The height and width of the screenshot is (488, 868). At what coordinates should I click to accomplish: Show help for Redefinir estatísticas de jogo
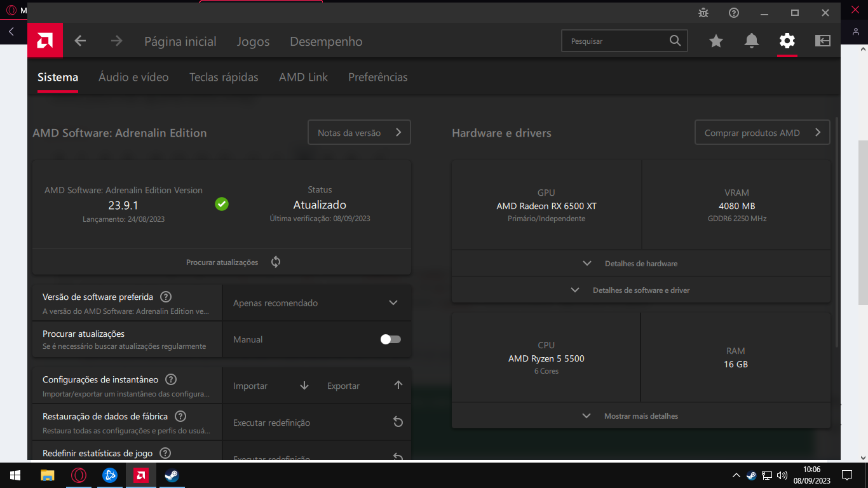(165, 453)
